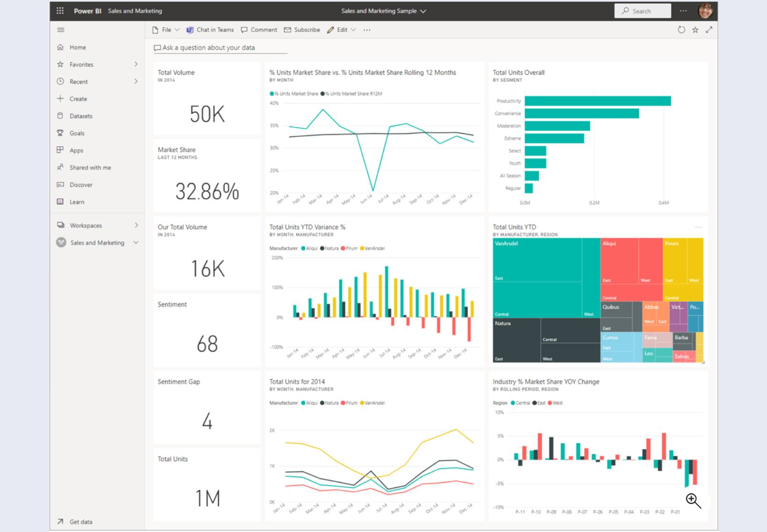The width and height of the screenshot is (767, 532).
Task: Open the File dropdown menu
Action: tap(166, 30)
